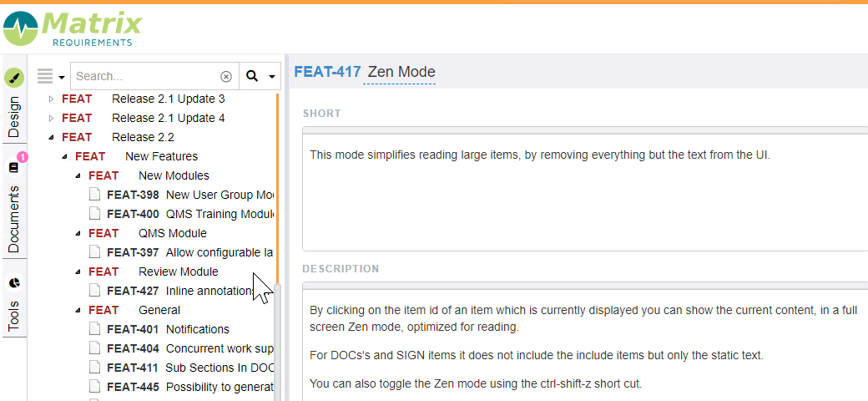Select FEAT-401 Notifications tree item
Screen dimensions: 868x401
coord(168,329)
